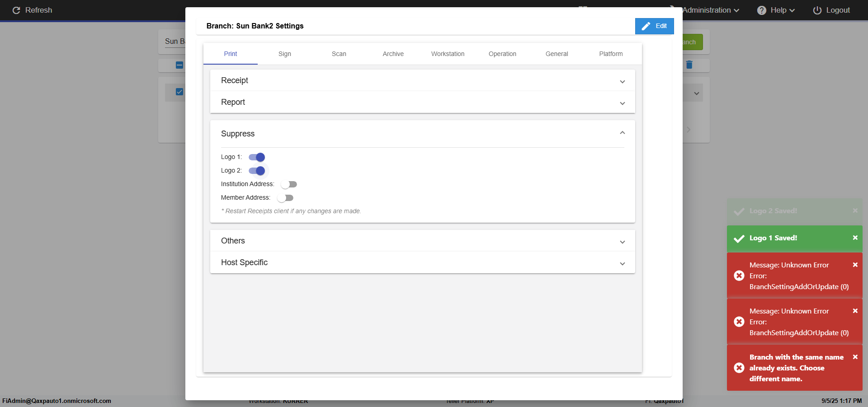Enable the Institution Address toggle
The width and height of the screenshot is (868, 407).
[288, 184]
